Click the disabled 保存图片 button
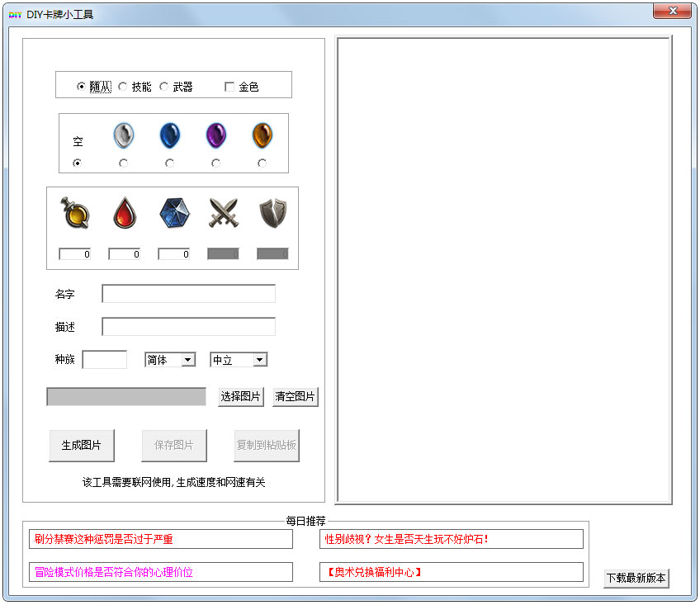Viewport: 700px width, 605px height. 174,445
